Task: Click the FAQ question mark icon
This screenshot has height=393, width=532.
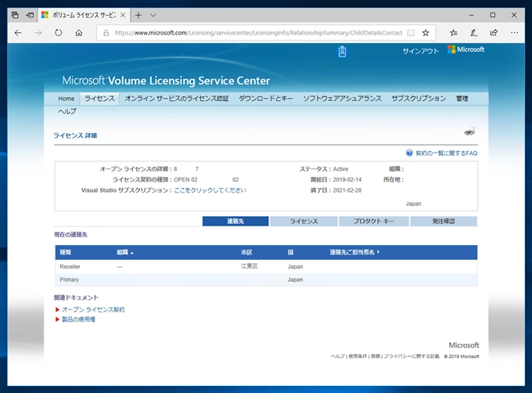Action: pos(409,153)
